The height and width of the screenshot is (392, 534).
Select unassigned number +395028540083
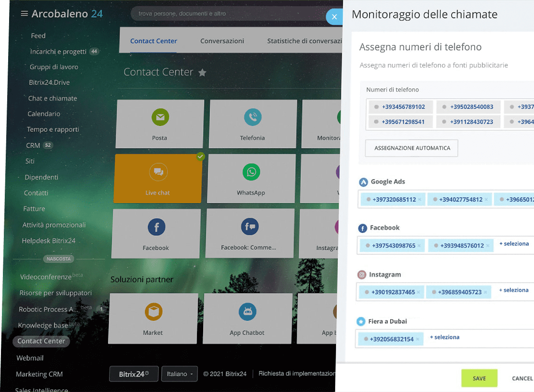click(x=469, y=107)
